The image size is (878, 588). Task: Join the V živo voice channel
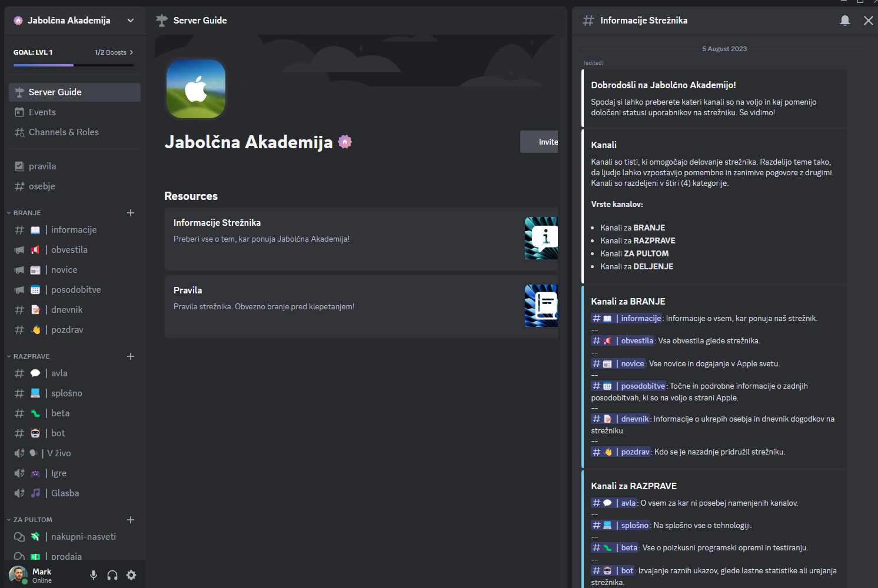coord(75,453)
